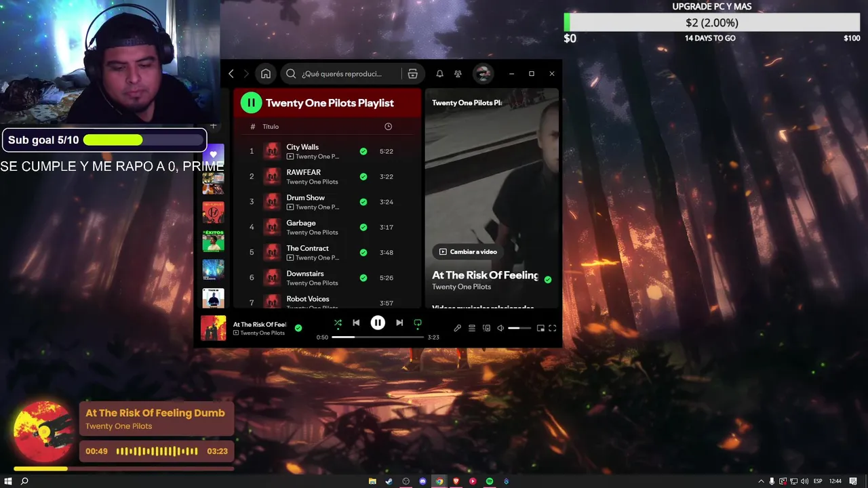Toggle saved checkmark for Drum Show

pos(363,202)
